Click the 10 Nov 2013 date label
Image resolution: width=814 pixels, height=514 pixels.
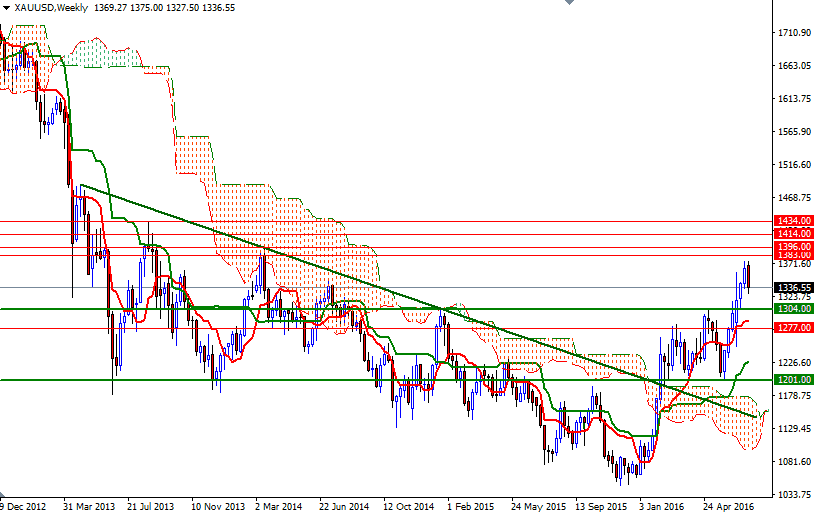pos(217,506)
